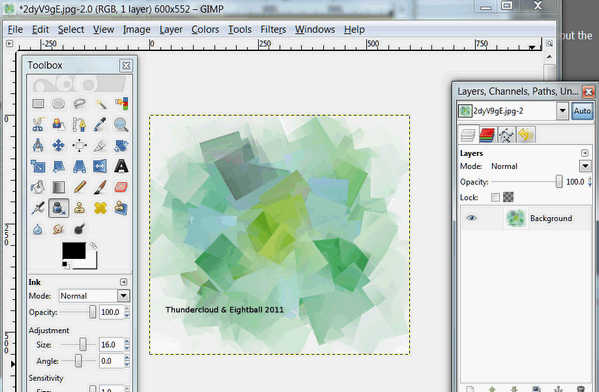Switch to the Channels tab

(487, 135)
